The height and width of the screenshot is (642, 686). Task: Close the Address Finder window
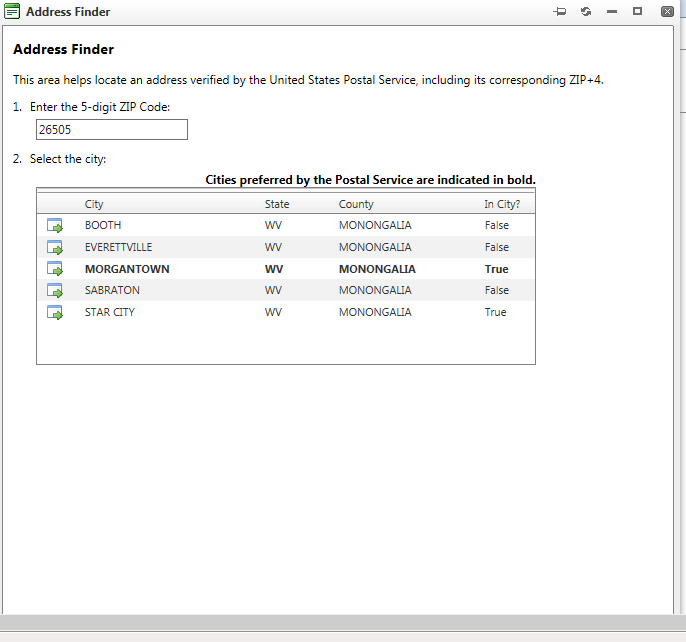666,12
